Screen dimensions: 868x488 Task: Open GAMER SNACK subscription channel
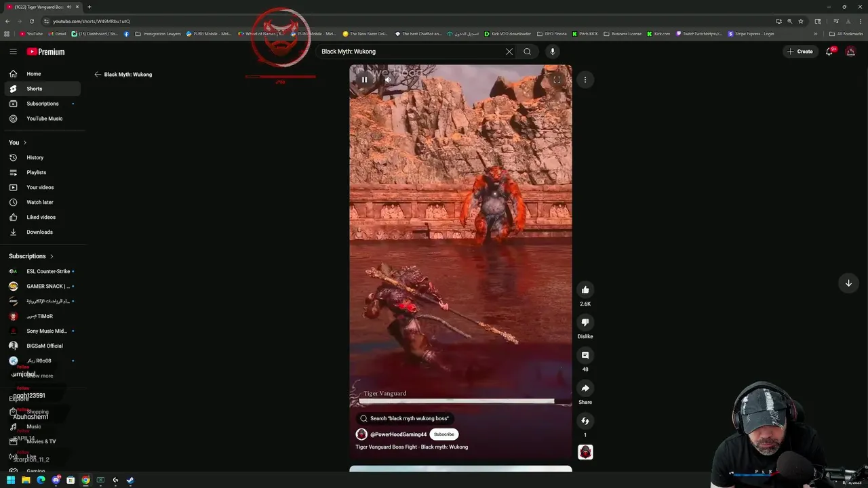click(42, 287)
